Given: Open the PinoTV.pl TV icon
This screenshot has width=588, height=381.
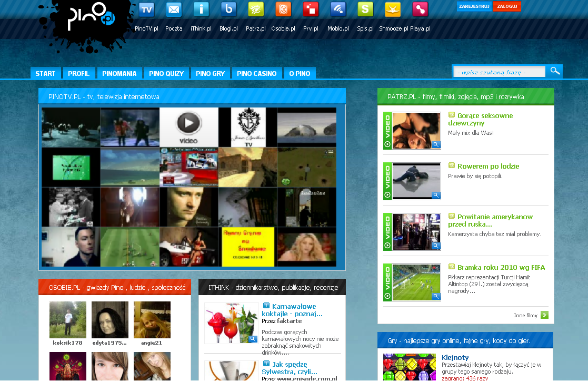Looking at the screenshot, I should [147, 9].
